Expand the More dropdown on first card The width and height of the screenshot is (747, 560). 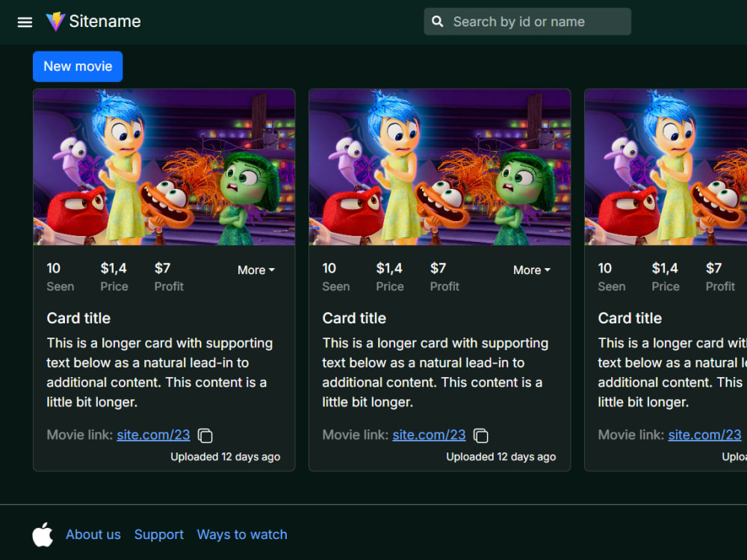[x=256, y=270]
